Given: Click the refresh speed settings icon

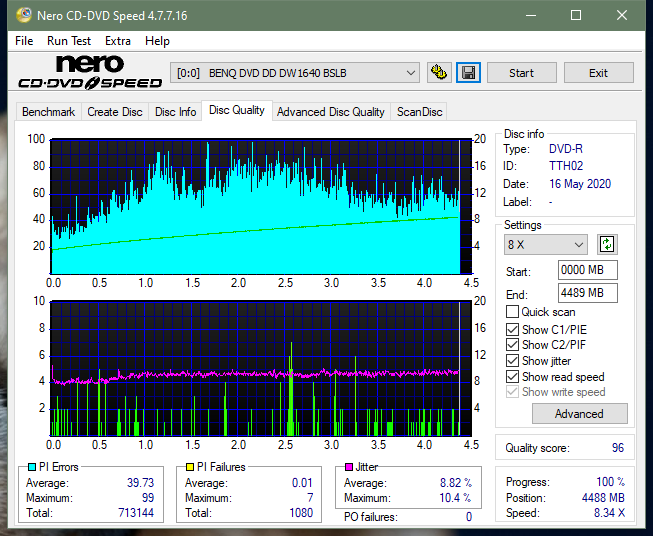Looking at the screenshot, I should coord(607,244).
